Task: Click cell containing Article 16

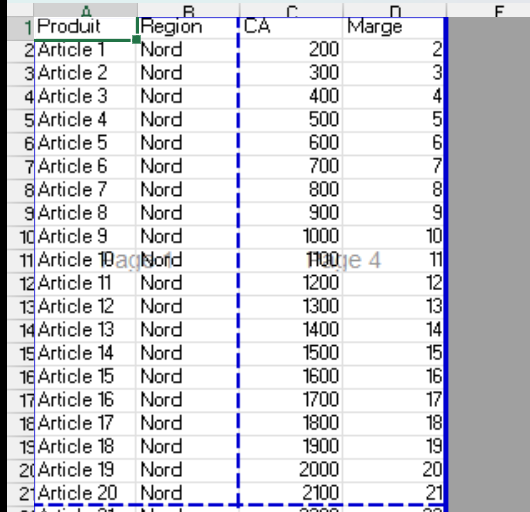Action: click(x=85, y=400)
